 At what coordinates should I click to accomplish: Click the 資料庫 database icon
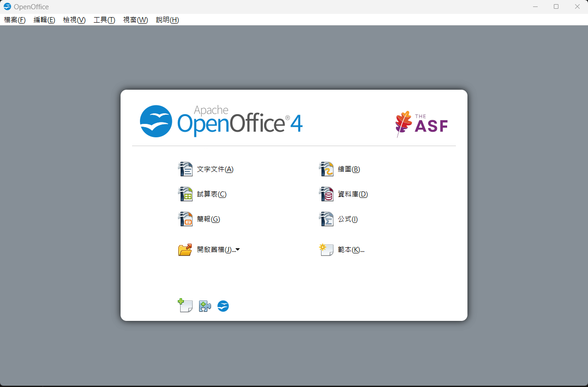326,194
